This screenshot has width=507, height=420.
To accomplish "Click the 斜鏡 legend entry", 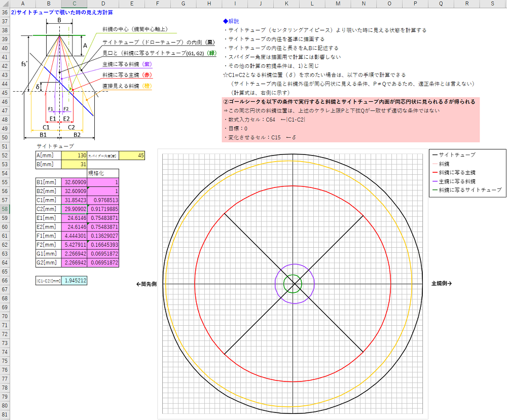I will [441, 164].
